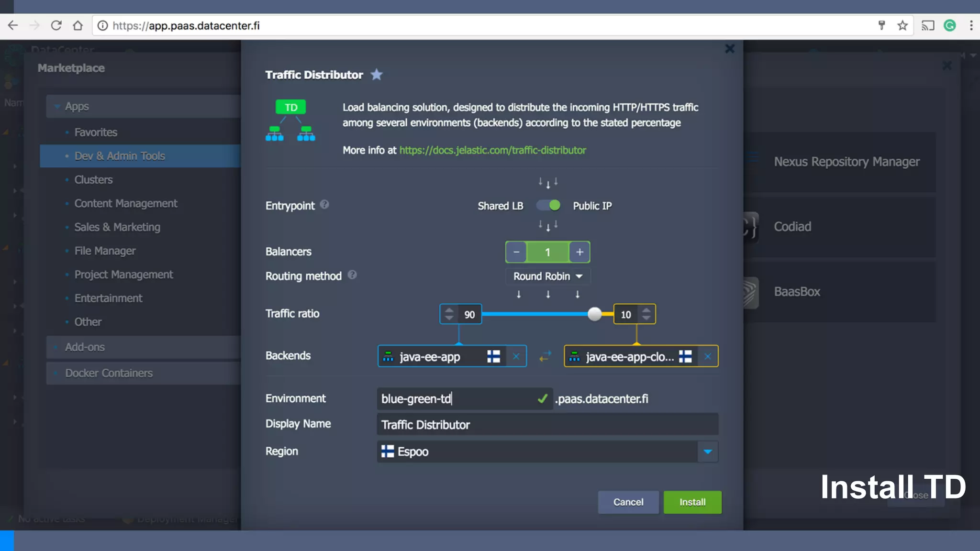Close the Marketplace window with X
980x551 pixels.
click(947, 66)
